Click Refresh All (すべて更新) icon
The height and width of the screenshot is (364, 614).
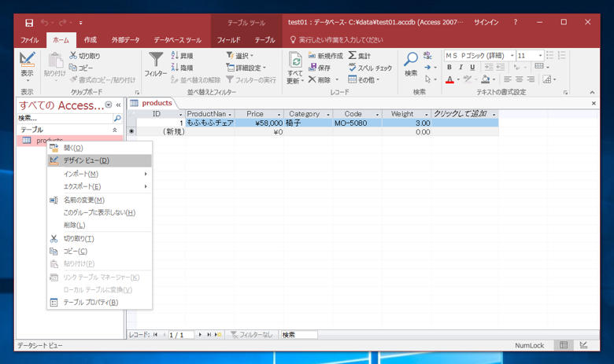pyautogui.click(x=295, y=61)
